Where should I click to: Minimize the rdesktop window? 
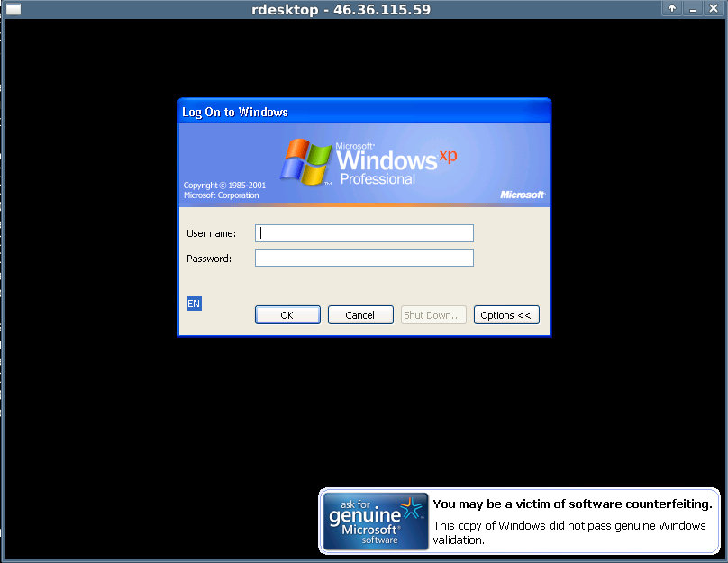click(x=692, y=9)
